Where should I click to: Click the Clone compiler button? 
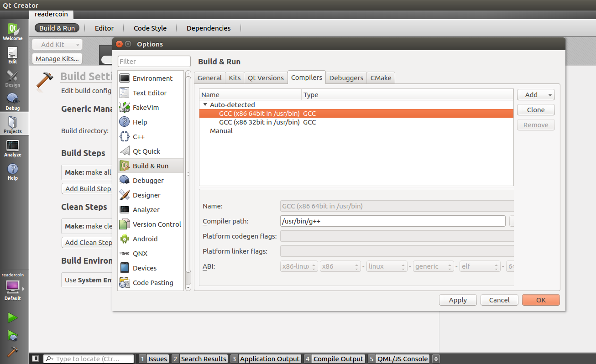[x=535, y=110]
